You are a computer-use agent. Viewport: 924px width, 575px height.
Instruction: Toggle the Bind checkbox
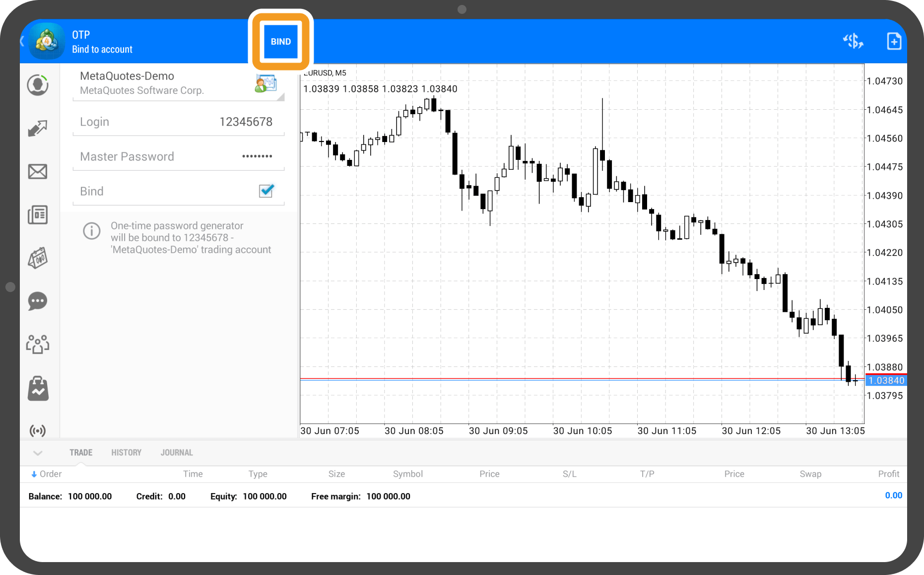coord(266,191)
